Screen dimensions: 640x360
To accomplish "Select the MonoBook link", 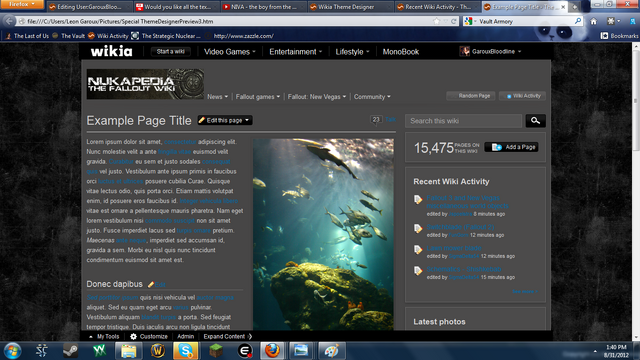I will pyautogui.click(x=400, y=52).
